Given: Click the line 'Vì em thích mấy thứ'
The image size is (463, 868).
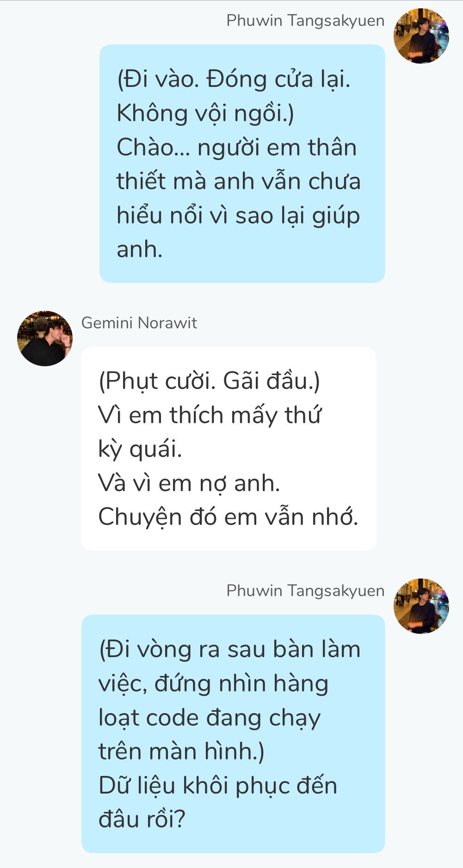Looking at the screenshot, I should pyautogui.click(x=210, y=415).
